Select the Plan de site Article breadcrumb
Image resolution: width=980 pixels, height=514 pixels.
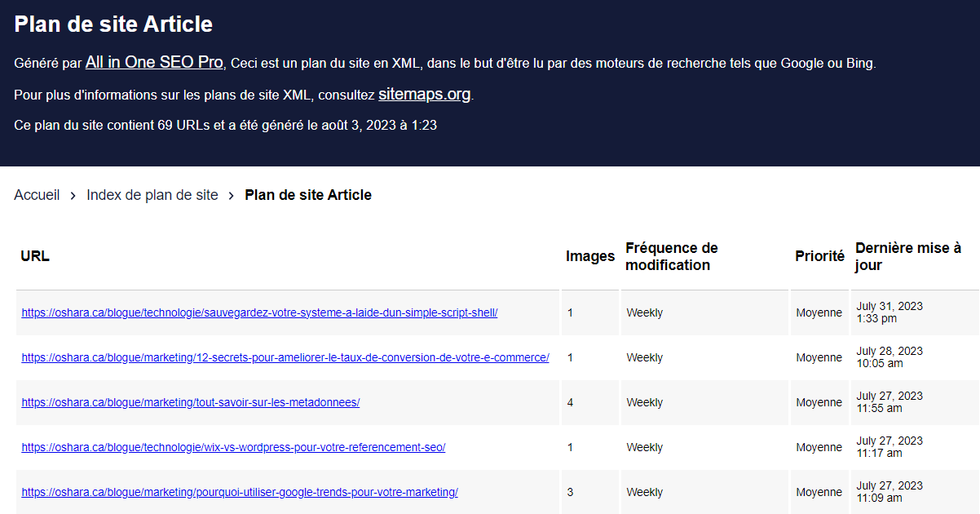[x=308, y=195]
